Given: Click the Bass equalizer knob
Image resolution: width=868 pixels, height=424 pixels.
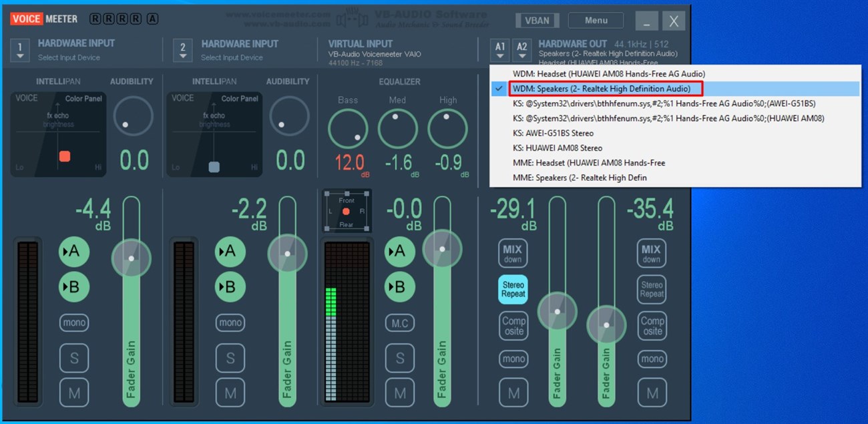Looking at the screenshot, I should coord(348,128).
